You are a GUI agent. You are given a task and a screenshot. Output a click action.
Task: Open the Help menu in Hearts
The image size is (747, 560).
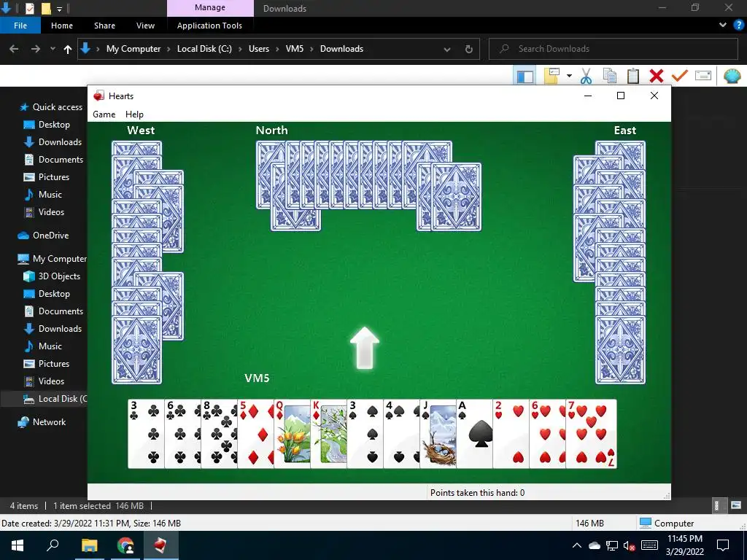pyautogui.click(x=134, y=114)
